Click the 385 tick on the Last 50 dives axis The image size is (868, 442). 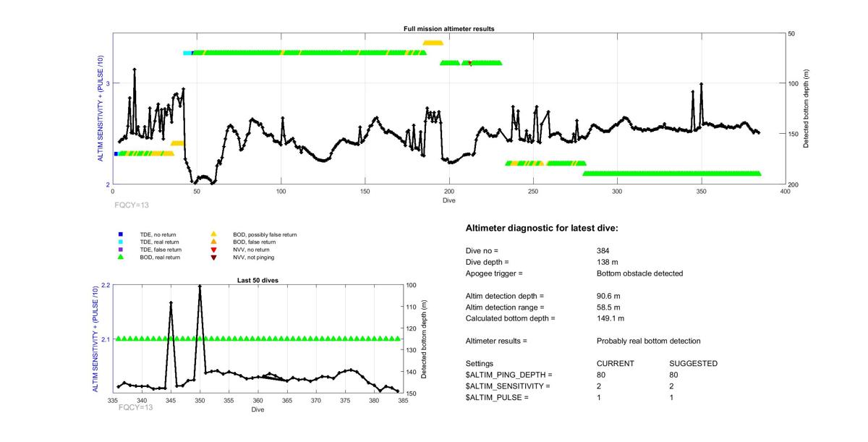click(403, 400)
